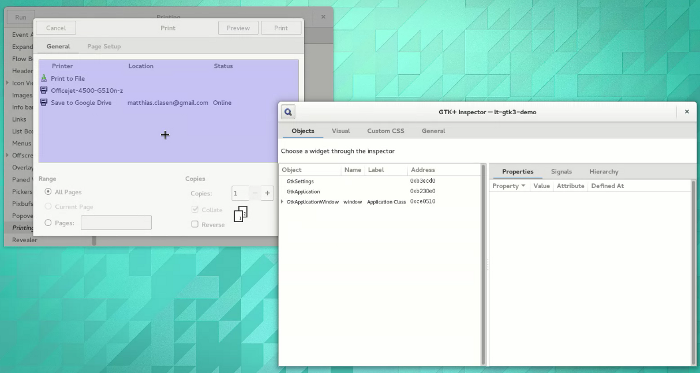The width and height of the screenshot is (700, 373).
Task: Enable the Reverse checkbox
Action: click(195, 224)
